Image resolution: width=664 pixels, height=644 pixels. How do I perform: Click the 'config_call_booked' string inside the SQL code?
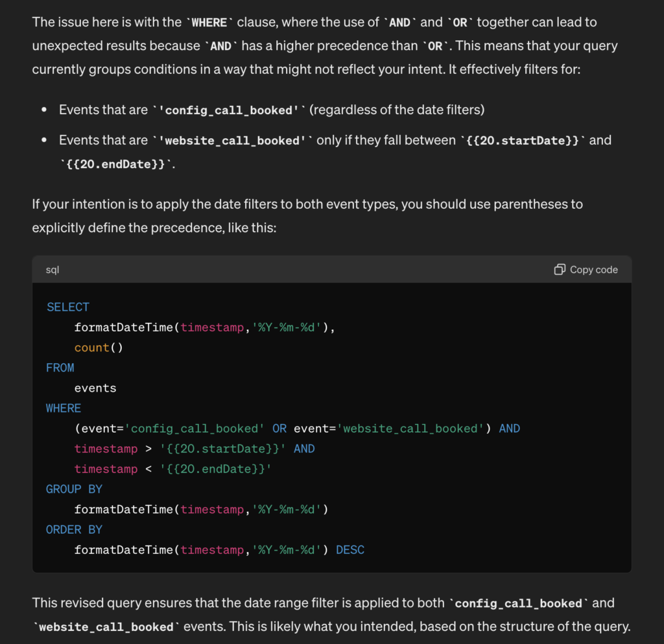click(x=195, y=429)
